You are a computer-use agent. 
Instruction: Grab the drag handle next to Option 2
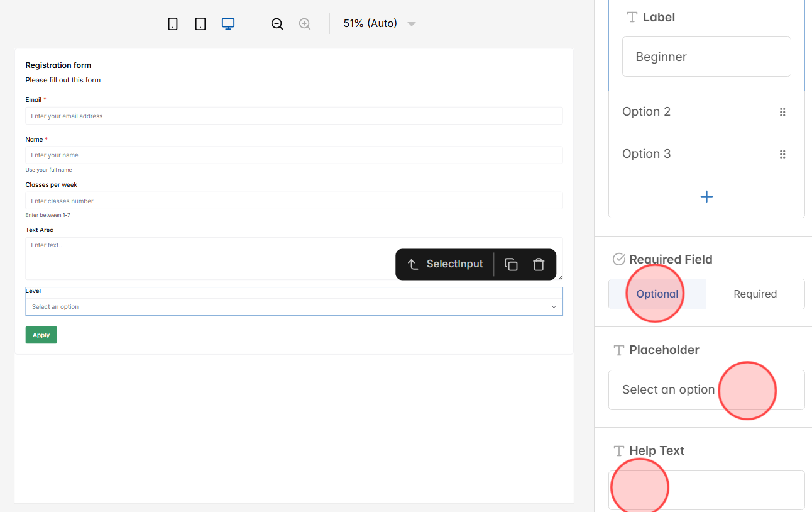point(782,111)
